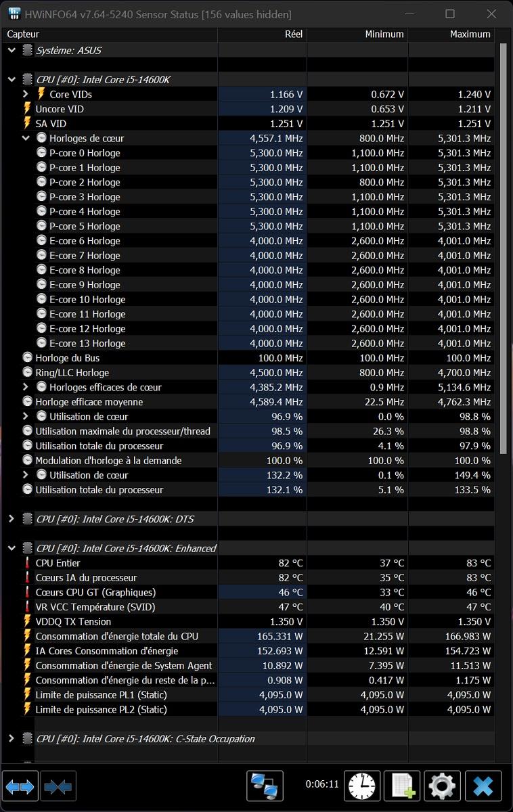The width and height of the screenshot is (513, 812).
Task: Close sensor window with the blue X button
Action: (483, 785)
